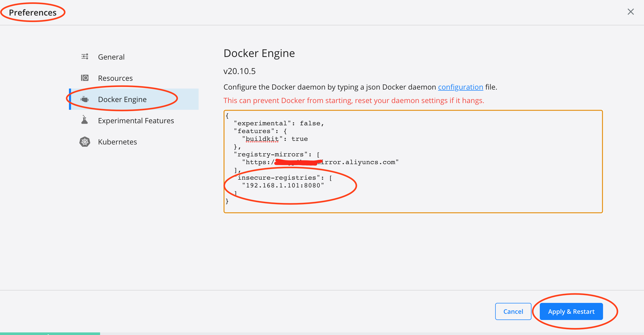Click the General sliders icon in sidebar
Screen dimensions: 644x335
click(x=84, y=56)
